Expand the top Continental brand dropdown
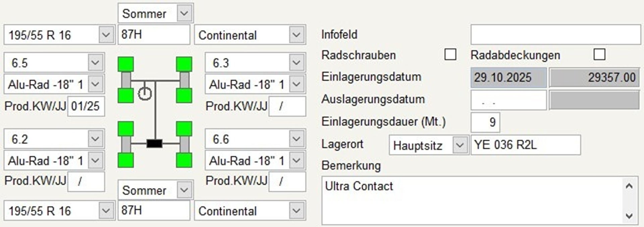This screenshot has height=227, width=644. point(296,35)
